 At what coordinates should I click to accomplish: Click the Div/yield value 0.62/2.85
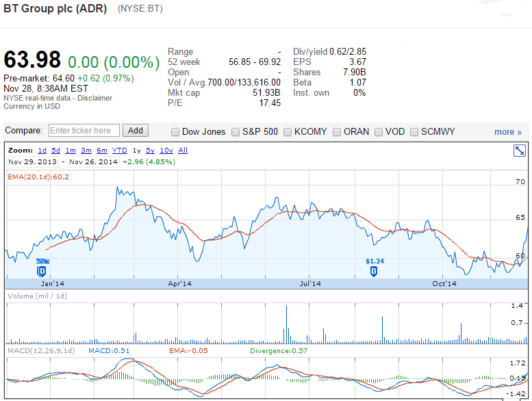point(348,51)
